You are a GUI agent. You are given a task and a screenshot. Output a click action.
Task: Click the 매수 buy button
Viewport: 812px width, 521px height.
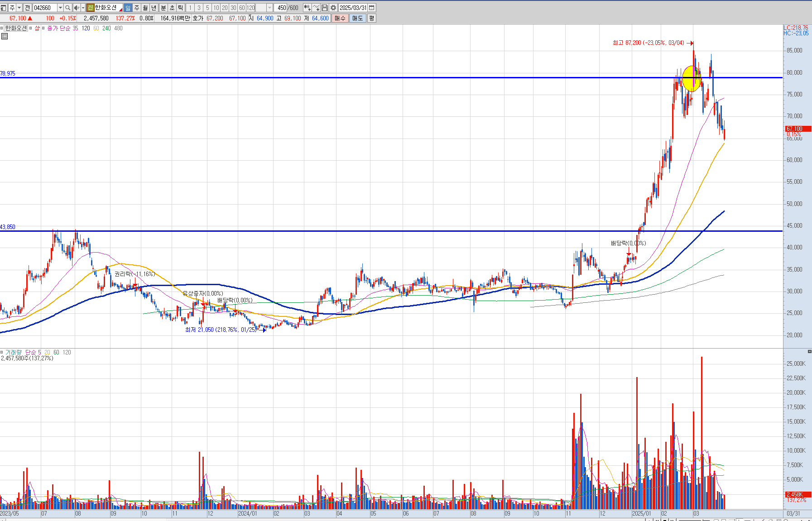[x=340, y=18]
